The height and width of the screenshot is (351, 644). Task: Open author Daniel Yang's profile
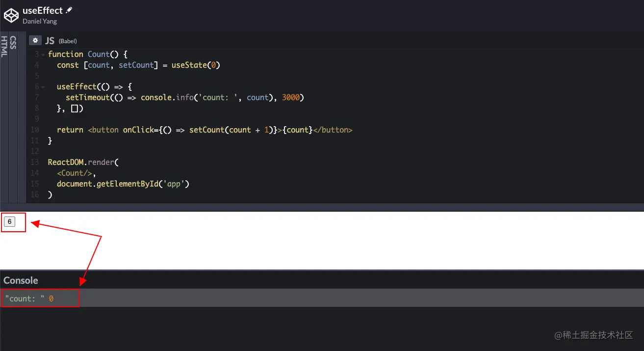(x=40, y=21)
